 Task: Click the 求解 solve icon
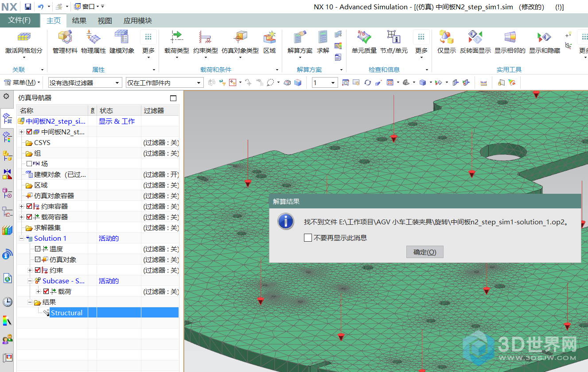pyautogui.click(x=323, y=38)
